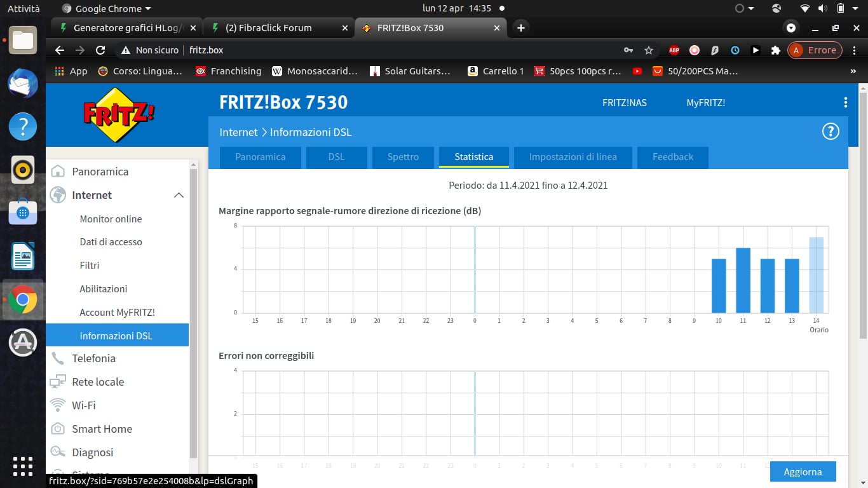Open the Chrome extensions puzzle icon
Image resolution: width=868 pixels, height=488 pixels.
(x=775, y=50)
